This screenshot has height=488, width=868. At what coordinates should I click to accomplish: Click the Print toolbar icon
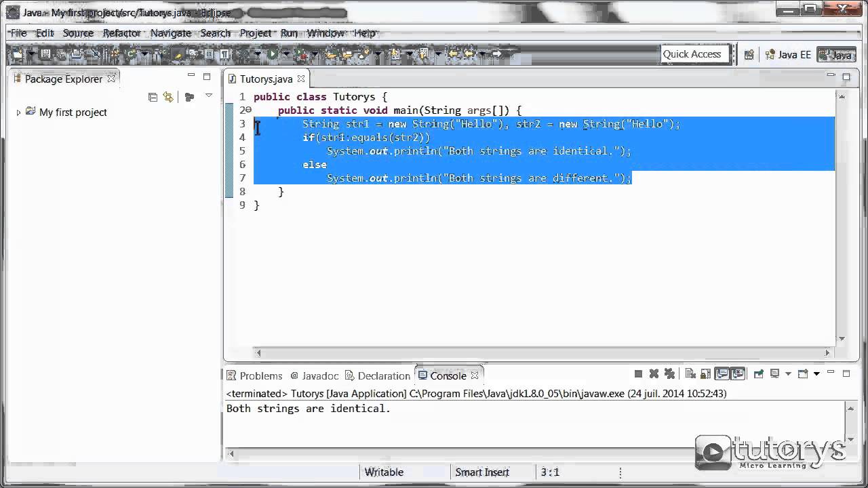point(76,54)
